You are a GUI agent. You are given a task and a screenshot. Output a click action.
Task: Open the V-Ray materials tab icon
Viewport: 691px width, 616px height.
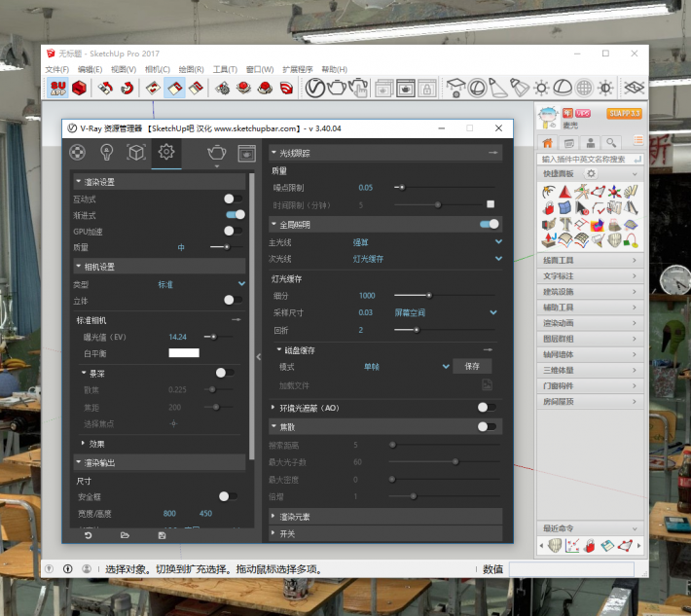pyautogui.click(x=78, y=153)
